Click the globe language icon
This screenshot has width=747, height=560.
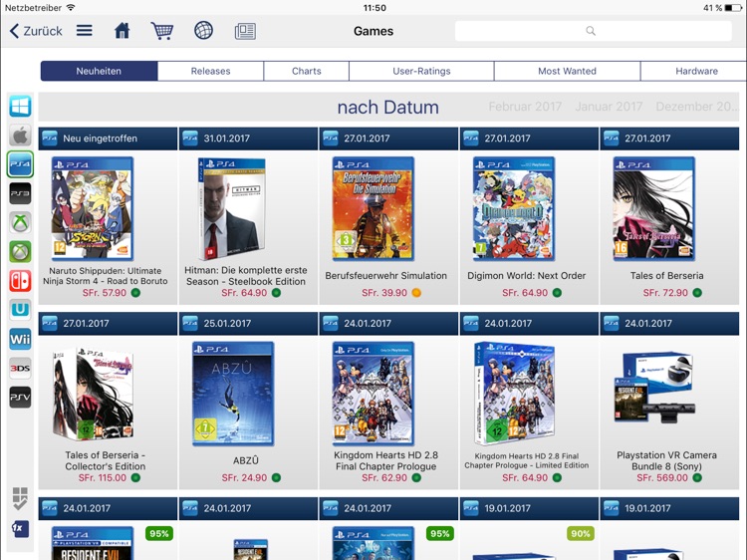203,31
